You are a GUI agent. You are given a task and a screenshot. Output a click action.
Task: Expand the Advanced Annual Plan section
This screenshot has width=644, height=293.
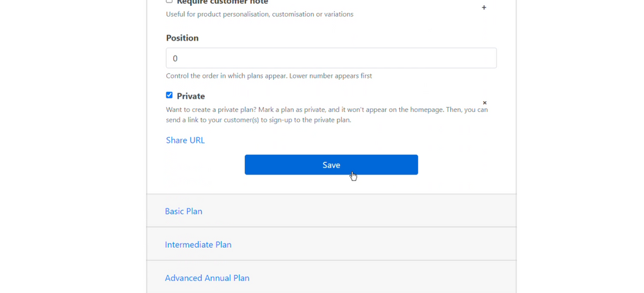207,278
